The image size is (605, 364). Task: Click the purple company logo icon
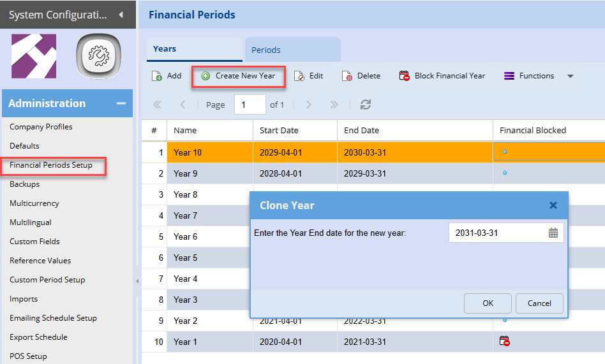coord(34,57)
